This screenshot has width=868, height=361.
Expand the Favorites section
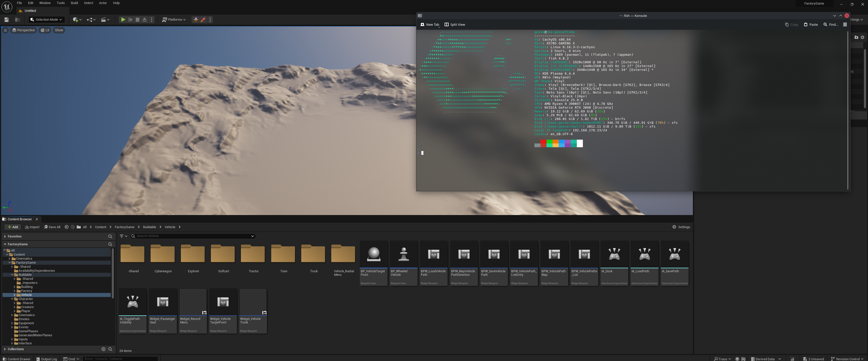5,236
